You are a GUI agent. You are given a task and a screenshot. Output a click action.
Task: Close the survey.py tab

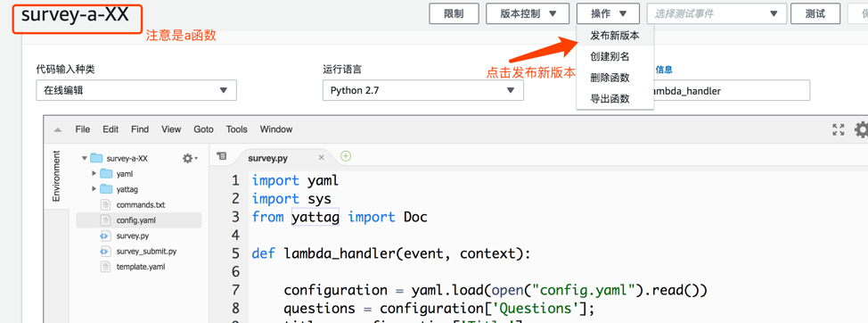coord(321,158)
